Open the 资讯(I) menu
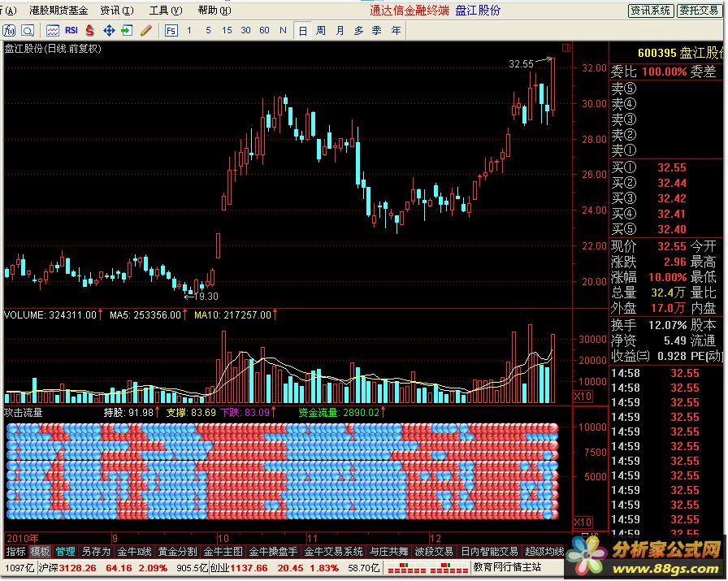Viewport: 728px width, 581px height. (117, 11)
